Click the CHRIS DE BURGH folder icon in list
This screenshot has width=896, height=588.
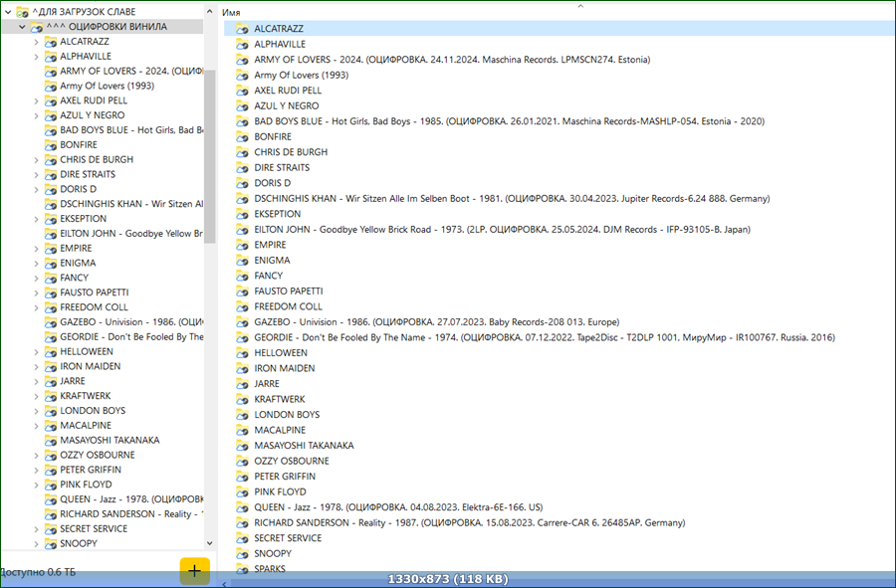(x=242, y=152)
